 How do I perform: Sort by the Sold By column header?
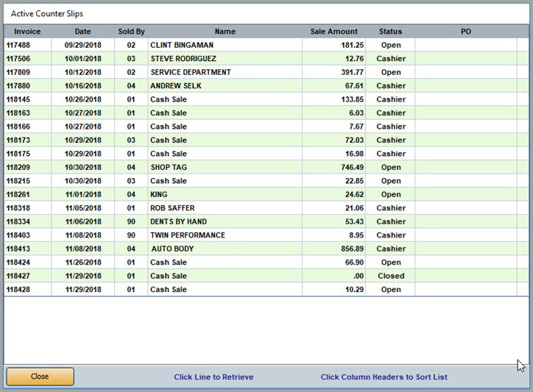click(x=131, y=32)
